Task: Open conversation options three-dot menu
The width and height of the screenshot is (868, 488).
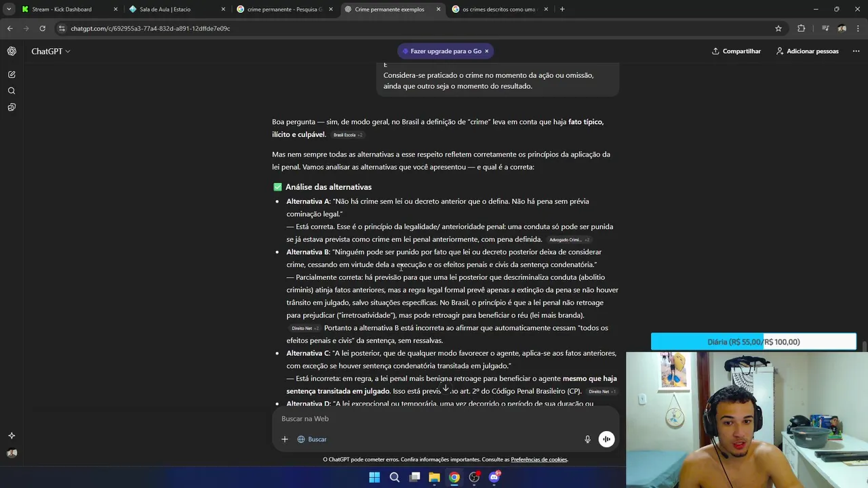Action: click(x=856, y=51)
